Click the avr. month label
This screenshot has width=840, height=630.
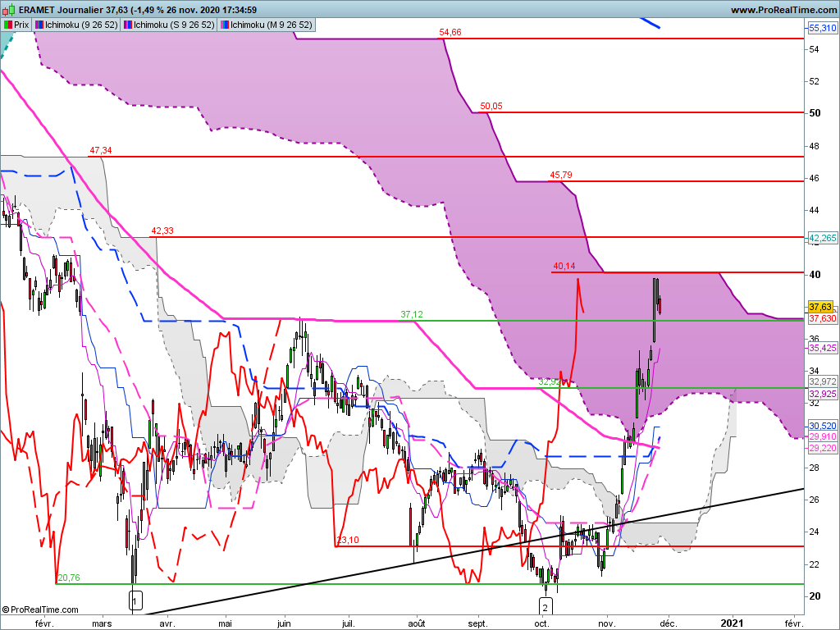point(167,623)
